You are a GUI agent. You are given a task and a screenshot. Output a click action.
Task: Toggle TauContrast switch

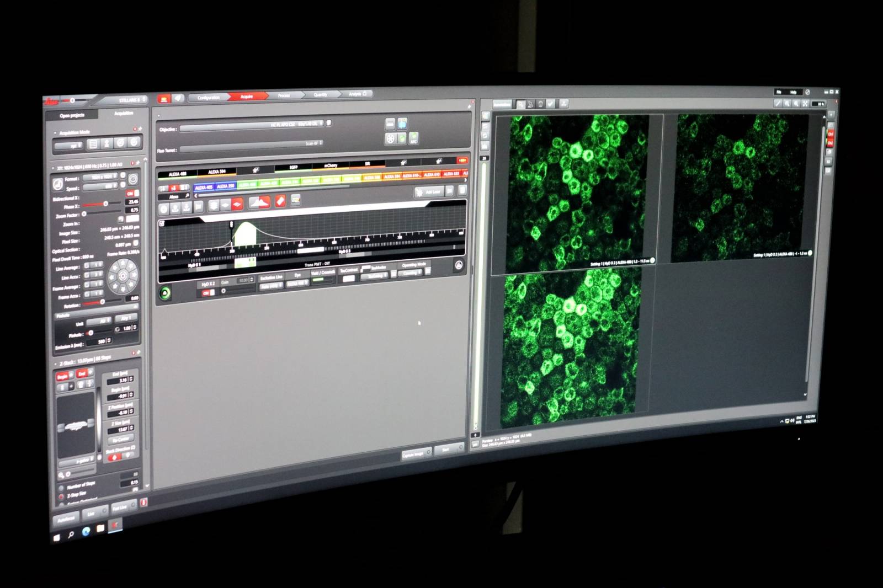coord(348,279)
